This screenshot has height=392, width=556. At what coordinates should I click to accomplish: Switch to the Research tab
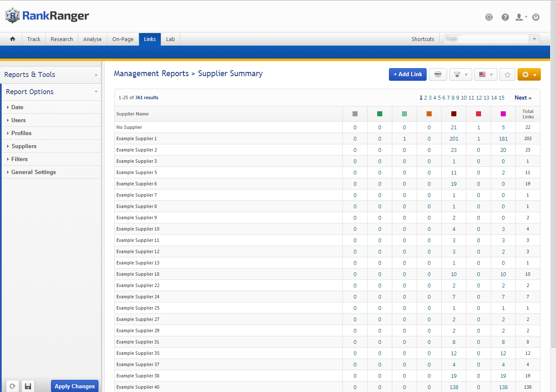pyautogui.click(x=62, y=39)
